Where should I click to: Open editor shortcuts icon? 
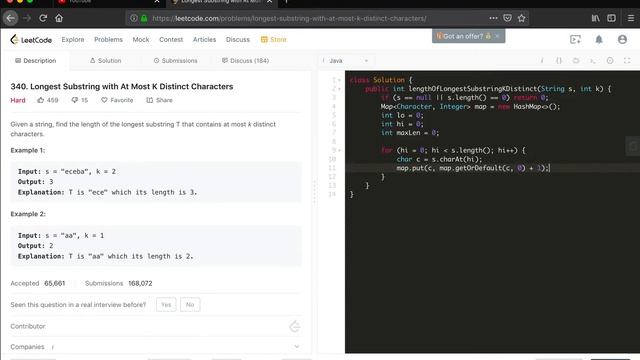(593, 60)
